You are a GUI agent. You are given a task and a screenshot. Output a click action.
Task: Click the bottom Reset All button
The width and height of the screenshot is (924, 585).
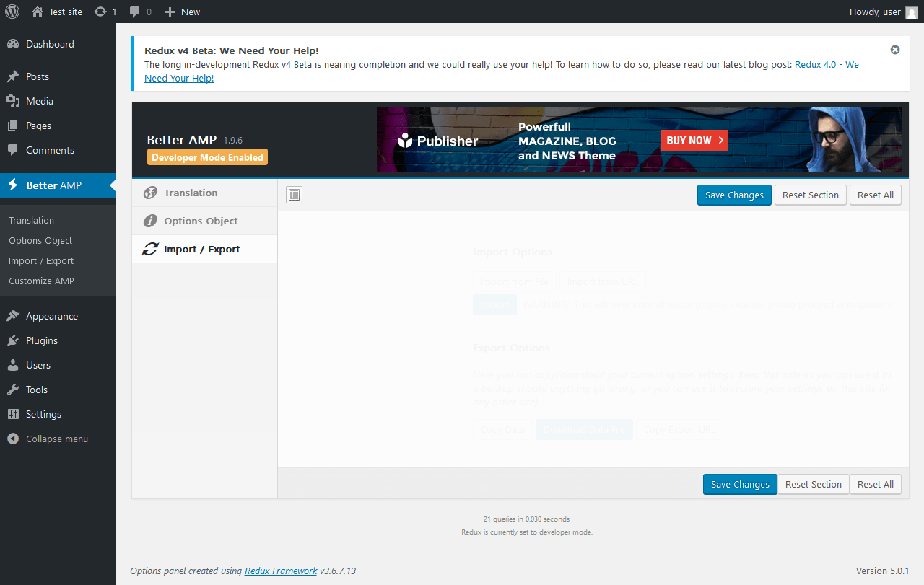coord(876,484)
